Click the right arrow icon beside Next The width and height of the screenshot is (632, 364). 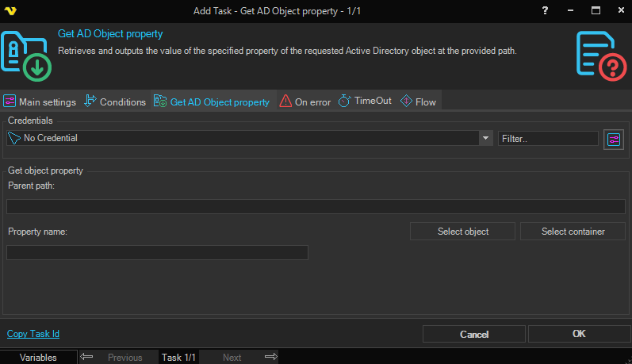click(270, 357)
